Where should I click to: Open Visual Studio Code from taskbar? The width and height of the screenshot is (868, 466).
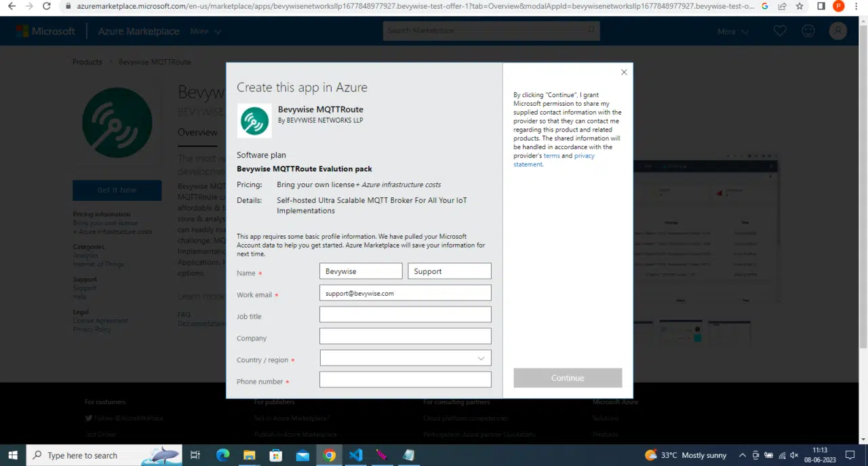355,455
